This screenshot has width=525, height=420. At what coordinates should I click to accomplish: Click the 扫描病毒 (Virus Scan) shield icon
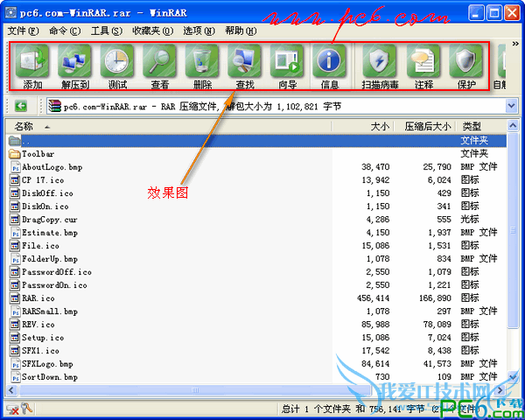380,61
